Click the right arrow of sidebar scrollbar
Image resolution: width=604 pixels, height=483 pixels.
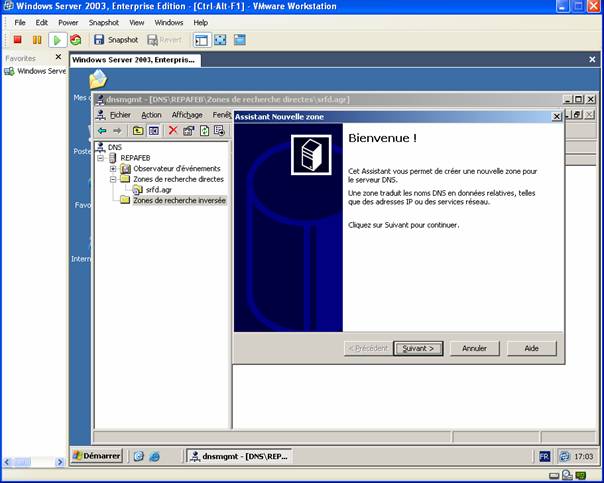coord(60,462)
